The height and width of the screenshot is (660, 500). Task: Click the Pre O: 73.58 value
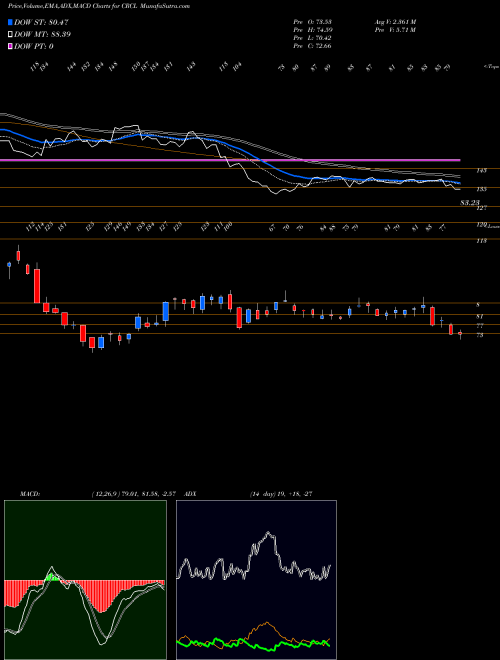[313, 21]
